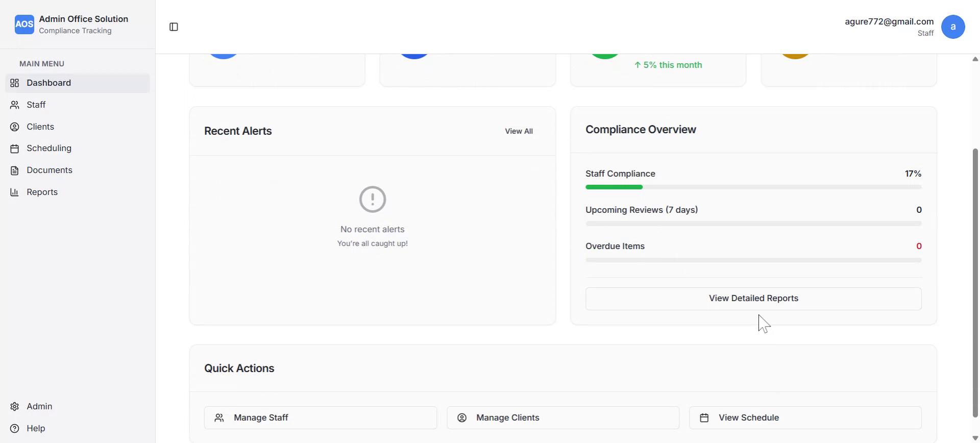The width and height of the screenshot is (980, 443).
Task: Click the Upcoming Reviews (7 days) label
Action: [x=642, y=210]
